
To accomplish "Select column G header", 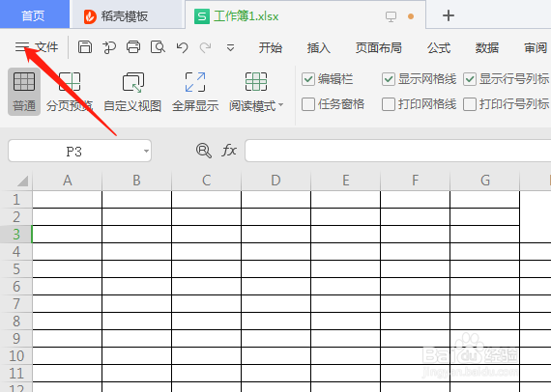I will [484, 181].
